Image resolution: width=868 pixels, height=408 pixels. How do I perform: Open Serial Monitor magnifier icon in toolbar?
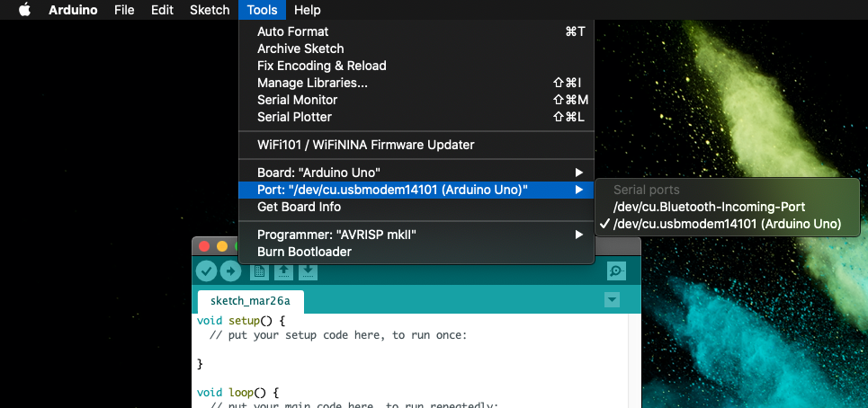pyautogui.click(x=616, y=271)
